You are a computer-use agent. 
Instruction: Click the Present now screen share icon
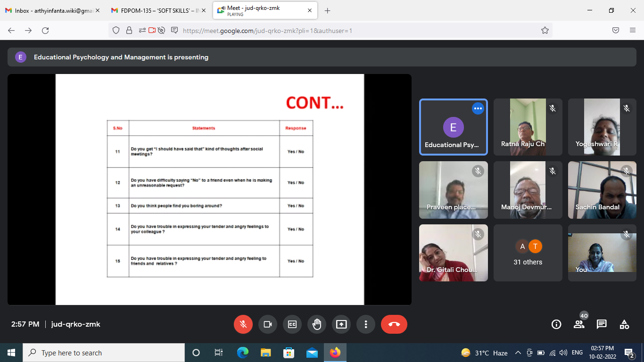pos(341,324)
